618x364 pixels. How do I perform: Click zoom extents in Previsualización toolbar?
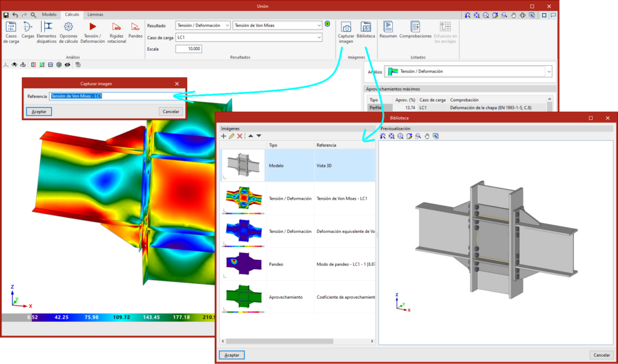[391, 136]
